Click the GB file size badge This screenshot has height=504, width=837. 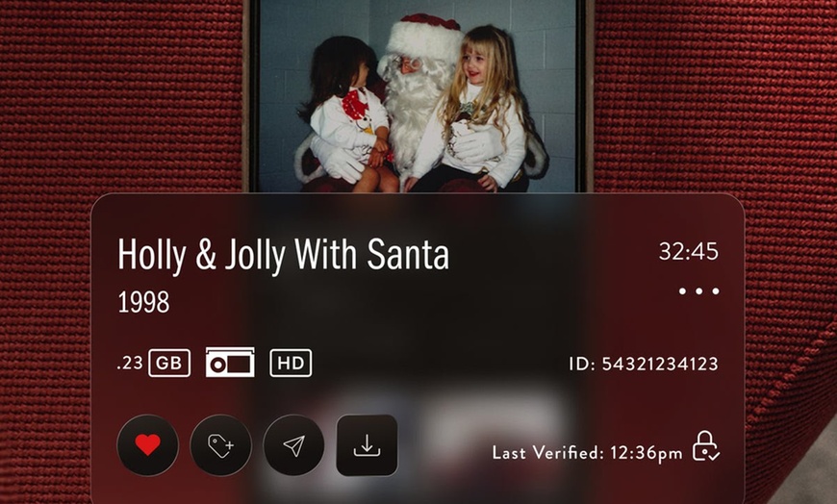169,363
